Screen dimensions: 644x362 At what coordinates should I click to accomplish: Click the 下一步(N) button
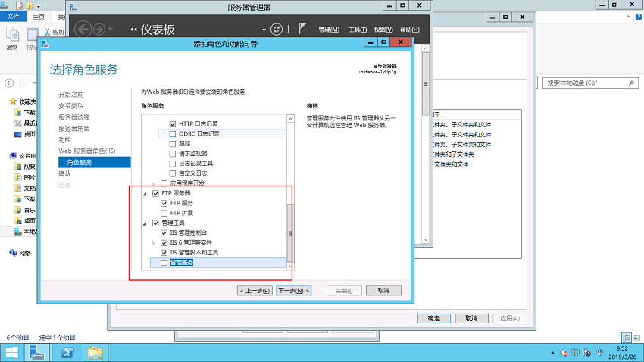(294, 291)
